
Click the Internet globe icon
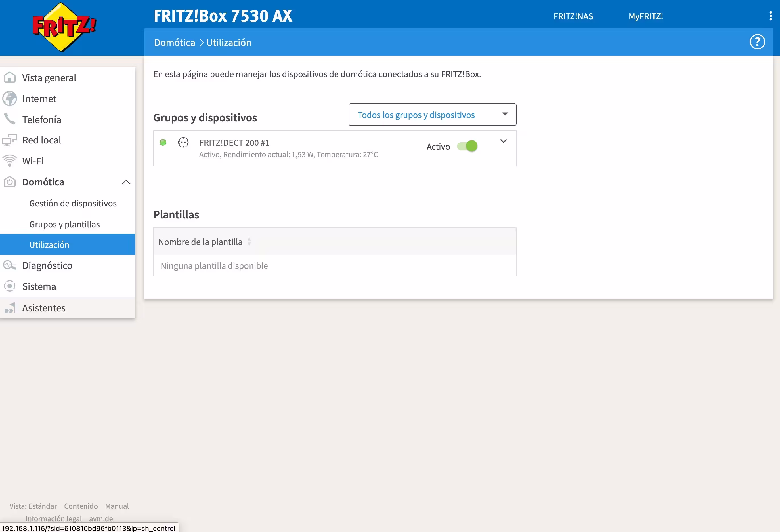(x=9, y=99)
